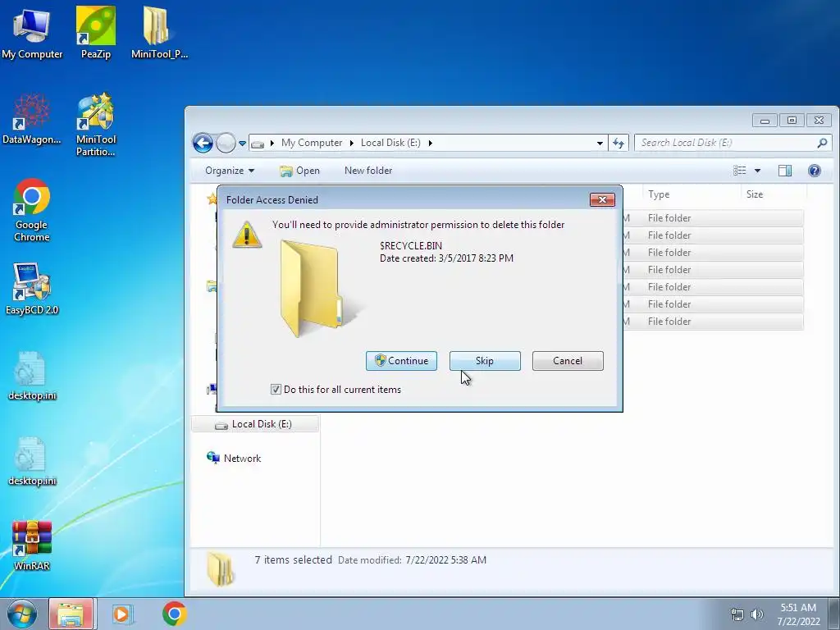Toggle the preview pane icon
The width and height of the screenshot is (840, 630).
pyautogui.click(x=785, y=171)
